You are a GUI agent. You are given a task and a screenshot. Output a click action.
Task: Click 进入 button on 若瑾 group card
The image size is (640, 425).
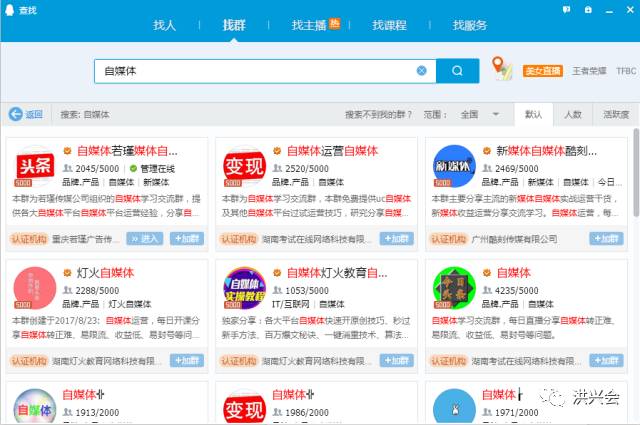(144, 238)
